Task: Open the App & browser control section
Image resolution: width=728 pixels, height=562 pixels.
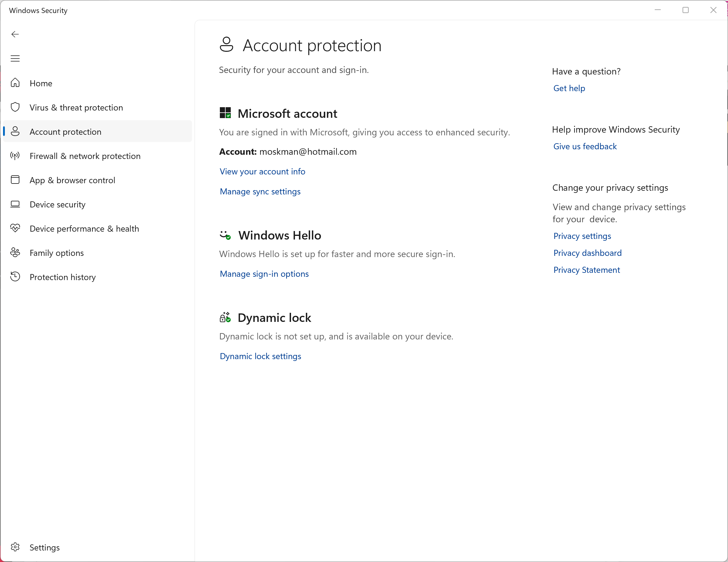Action: pos(73,180)
